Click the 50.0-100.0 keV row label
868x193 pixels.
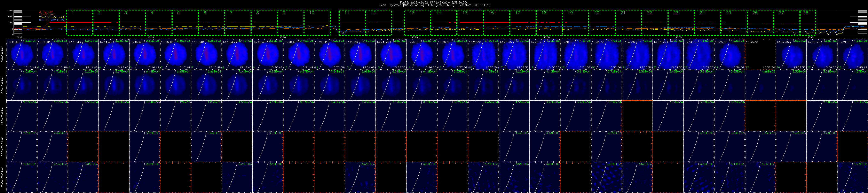point(3,177)
